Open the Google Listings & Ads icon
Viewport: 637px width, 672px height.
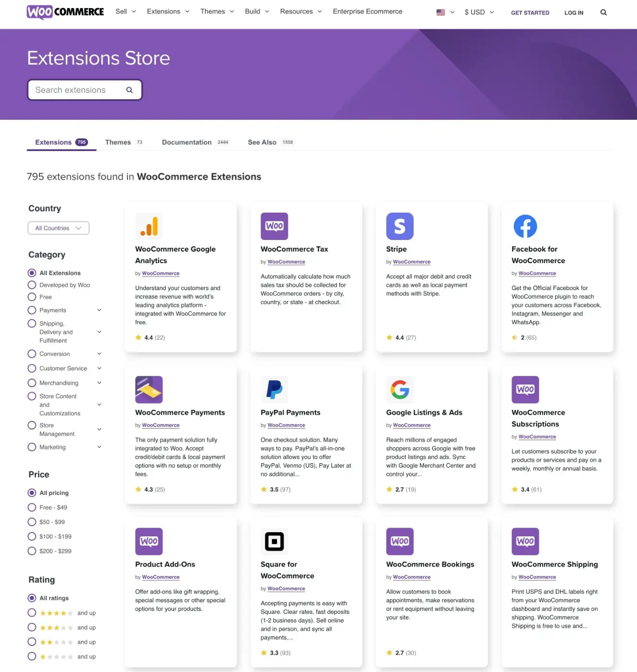coord(400,390)
